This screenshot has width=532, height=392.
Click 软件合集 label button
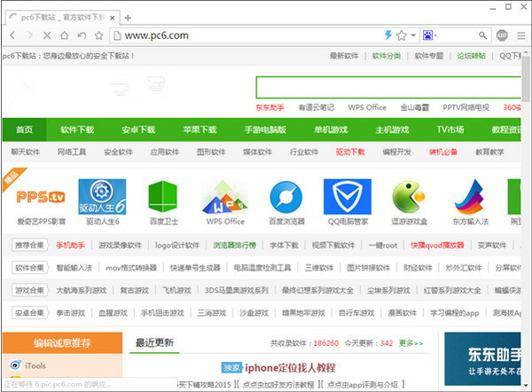pyautogui.click(x=29, y=268)
